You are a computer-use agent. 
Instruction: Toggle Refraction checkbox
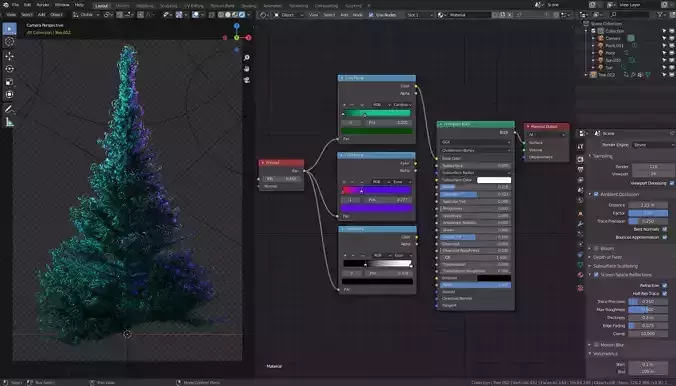click(x=665, y=286)
